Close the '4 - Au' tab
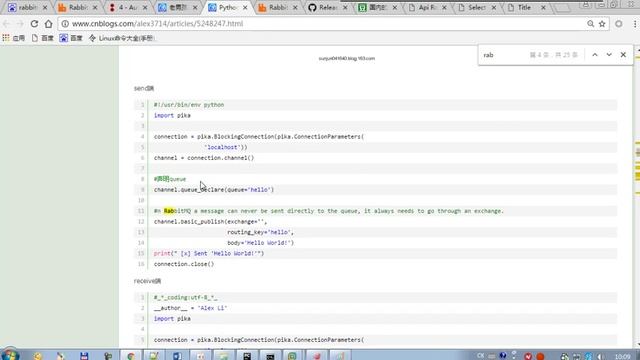 144,7
